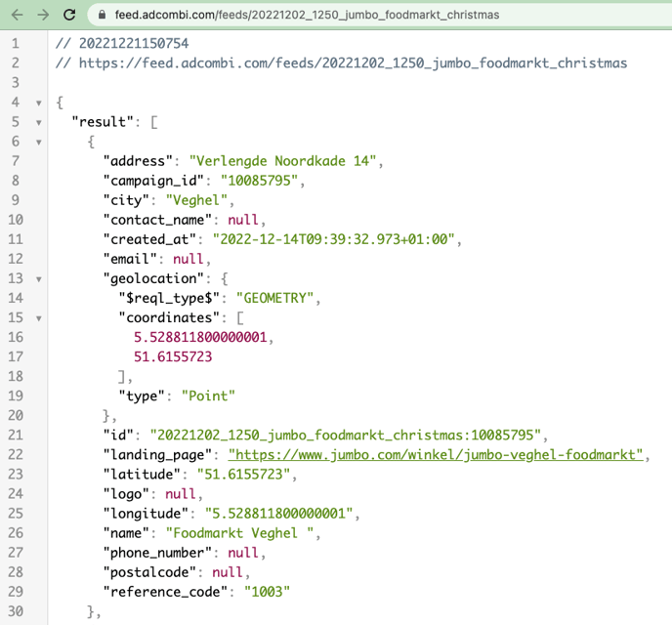Click the "result" key on line 5

(103, 122)
